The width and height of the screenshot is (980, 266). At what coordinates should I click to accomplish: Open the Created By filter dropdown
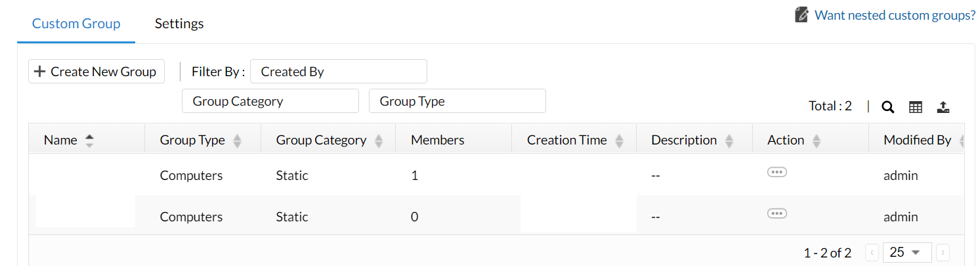[338, 72]
